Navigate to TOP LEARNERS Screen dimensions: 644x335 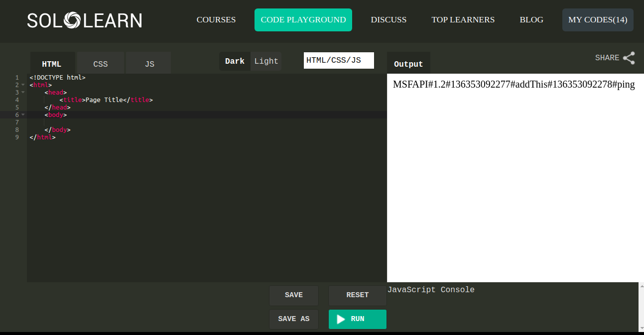click(463, 20)
